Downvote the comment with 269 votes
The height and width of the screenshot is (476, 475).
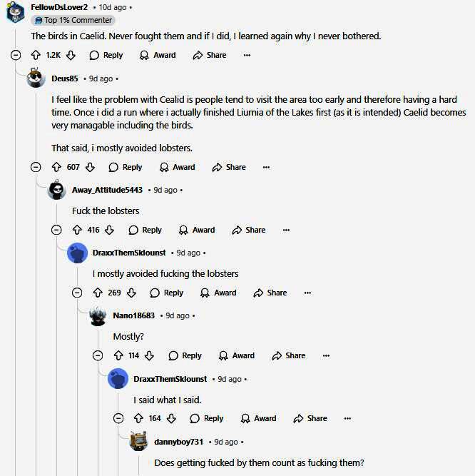coord(133,293)
